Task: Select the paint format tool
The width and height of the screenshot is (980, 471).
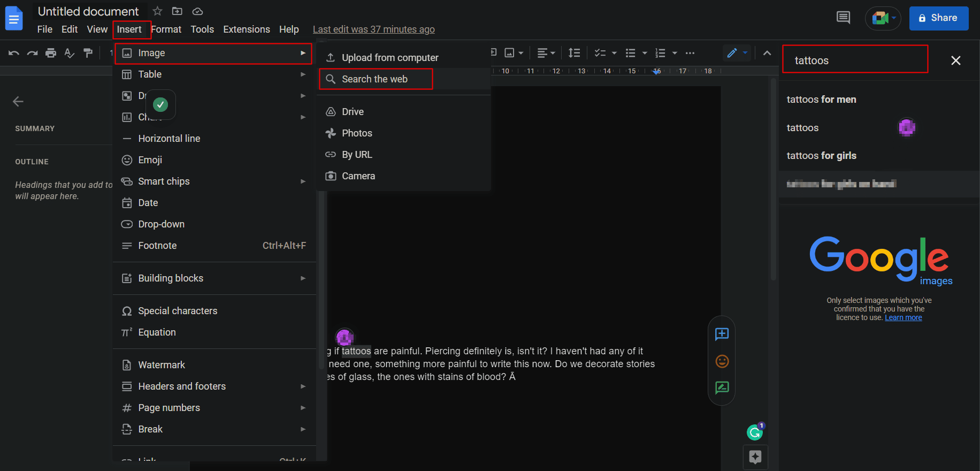Action: 88,53
